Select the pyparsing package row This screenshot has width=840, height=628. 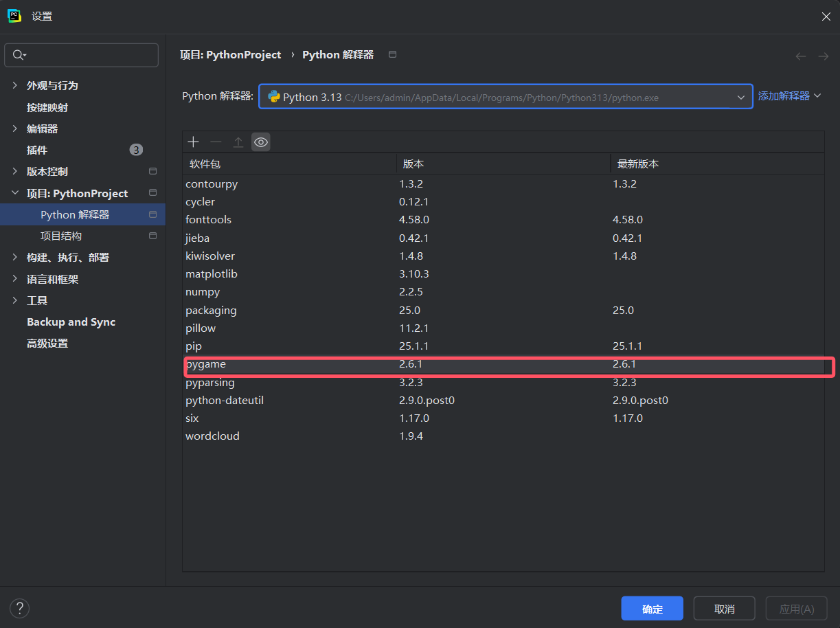point(503,382)
